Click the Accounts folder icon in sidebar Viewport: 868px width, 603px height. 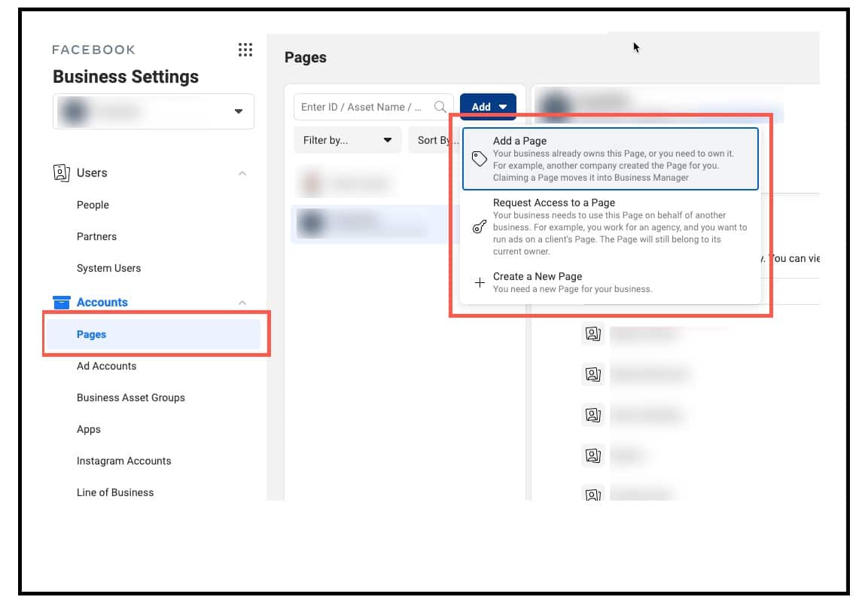click(63, 302)
